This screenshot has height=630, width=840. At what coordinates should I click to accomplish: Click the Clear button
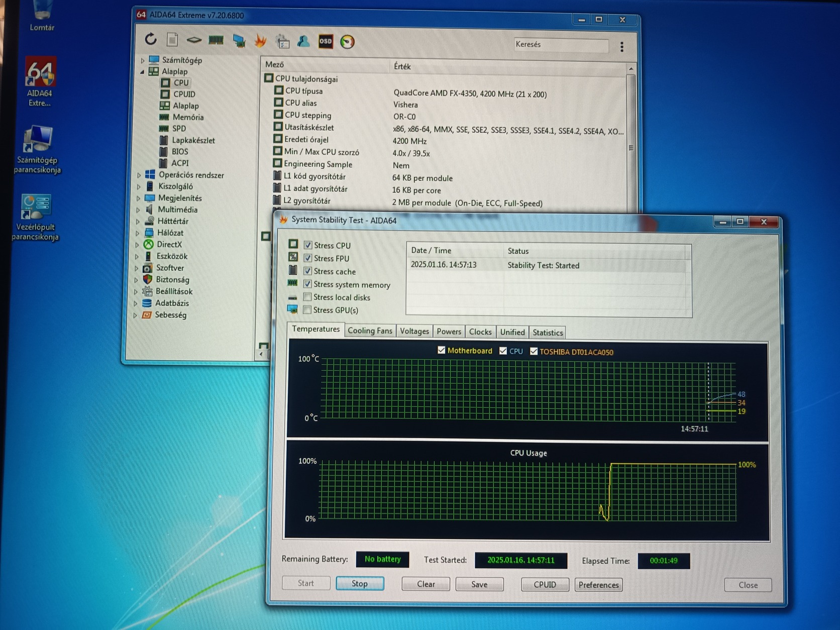(426, 584)
